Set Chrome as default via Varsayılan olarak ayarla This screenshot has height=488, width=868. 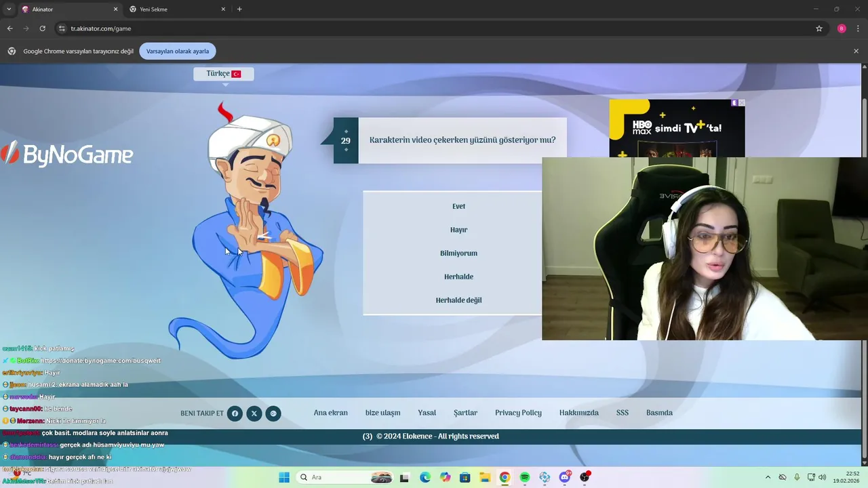pyautogui.click(x=178, y=51)
